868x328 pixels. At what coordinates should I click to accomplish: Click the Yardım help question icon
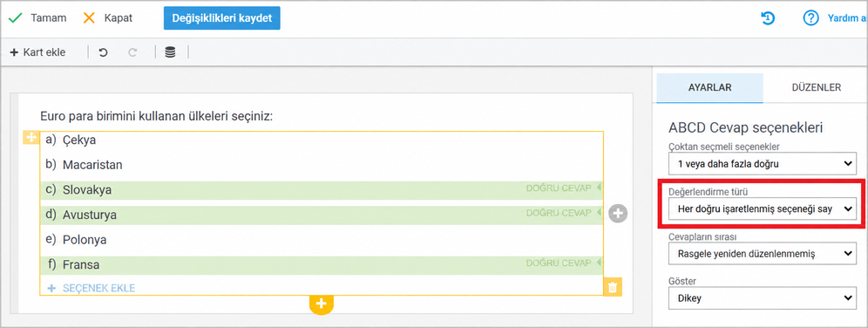click(x=811, y=18)
